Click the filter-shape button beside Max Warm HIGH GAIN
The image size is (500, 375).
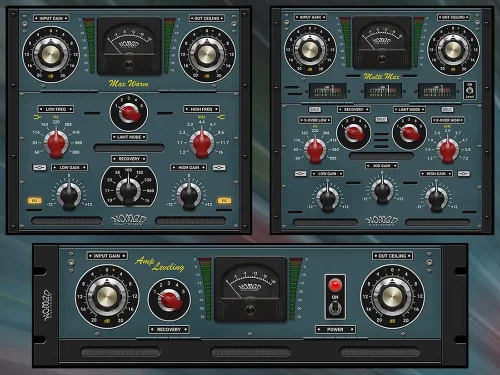pos(219,167)
